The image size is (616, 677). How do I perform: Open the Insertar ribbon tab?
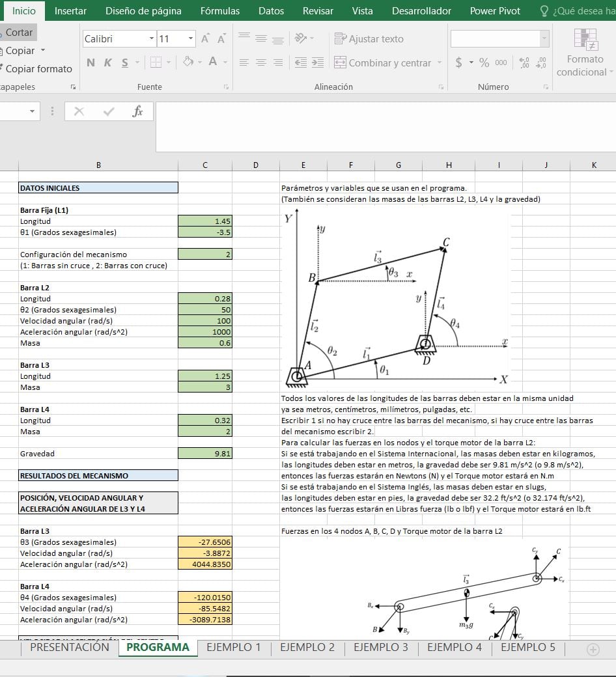coord(70,11)
